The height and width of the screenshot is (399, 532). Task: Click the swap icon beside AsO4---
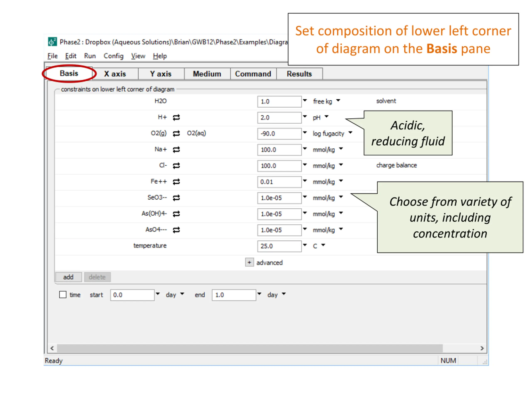point(176,230)
